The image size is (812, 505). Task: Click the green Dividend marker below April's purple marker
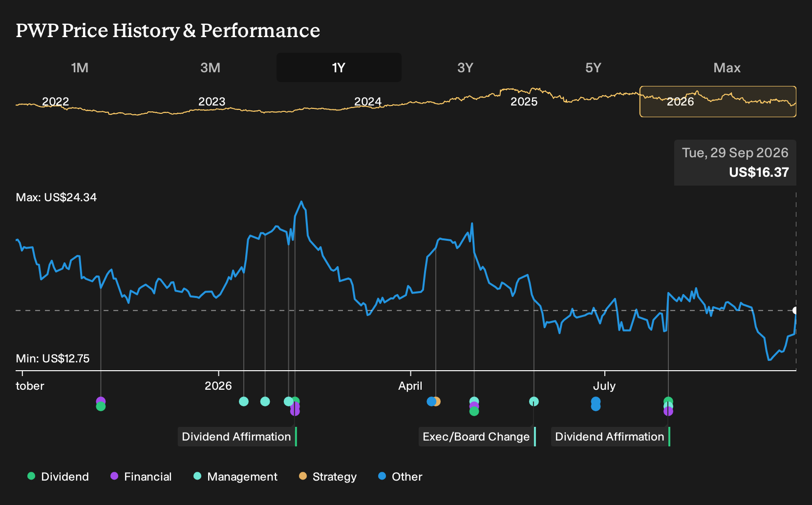tap(474, 412)
